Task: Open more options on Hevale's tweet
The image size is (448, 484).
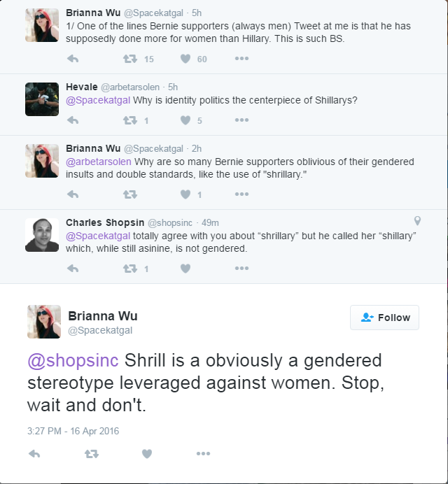Action: (x=241, y=120)
